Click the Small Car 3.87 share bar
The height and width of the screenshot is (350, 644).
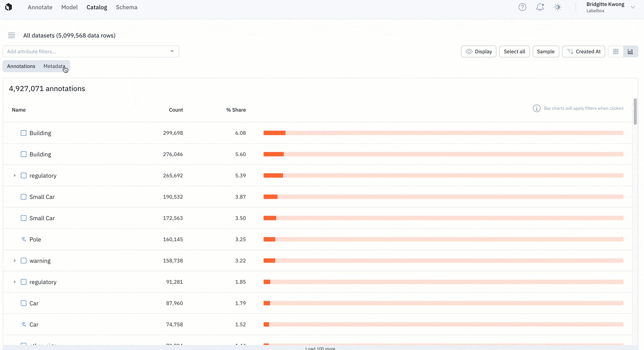coord(443,197)
